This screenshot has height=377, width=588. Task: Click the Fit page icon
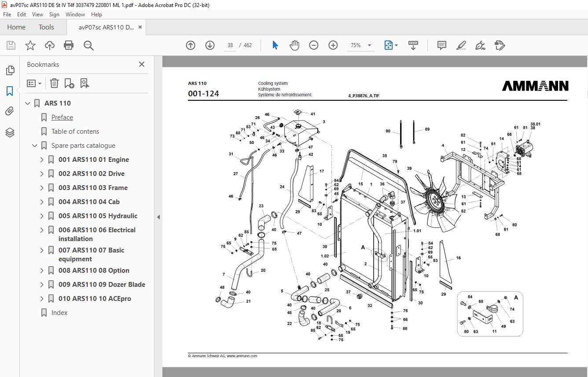(388, 45)
